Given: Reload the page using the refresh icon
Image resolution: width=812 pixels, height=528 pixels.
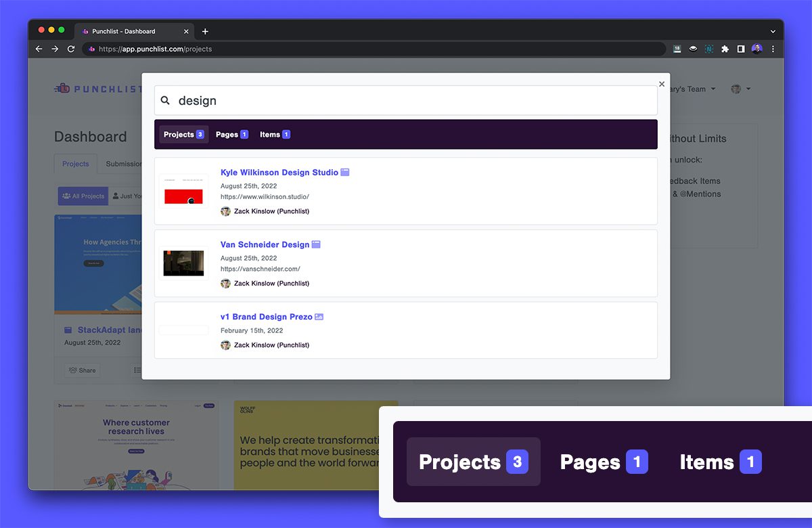Looking at the screenshot, I should pyautogui.click(x=71, y=49).
